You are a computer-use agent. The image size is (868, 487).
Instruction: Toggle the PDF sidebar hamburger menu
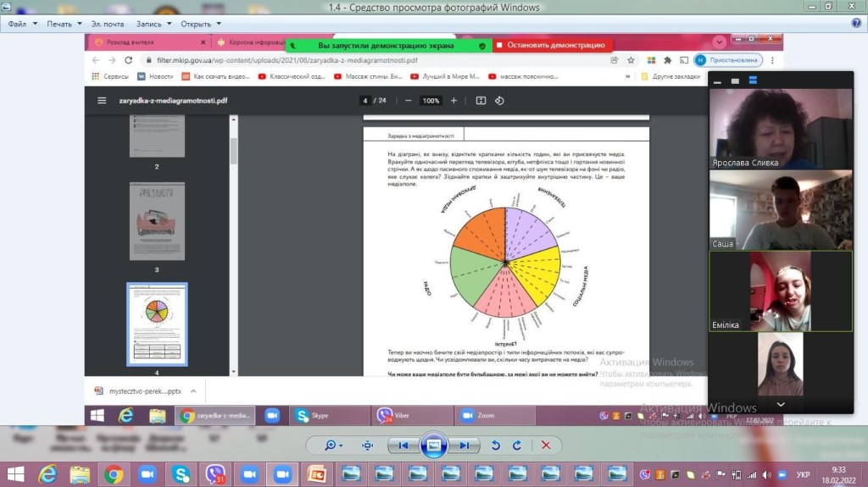(x=102, y=100)
